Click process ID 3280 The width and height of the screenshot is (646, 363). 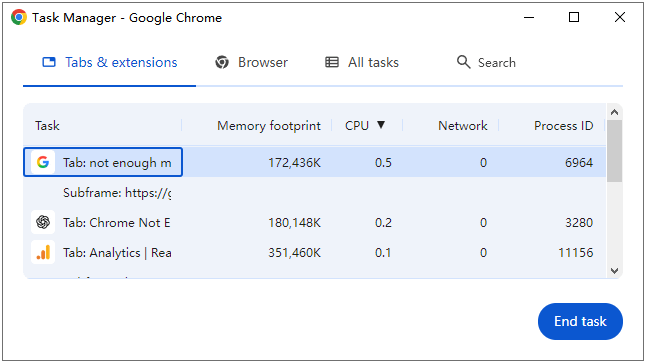tap(579, 223)
